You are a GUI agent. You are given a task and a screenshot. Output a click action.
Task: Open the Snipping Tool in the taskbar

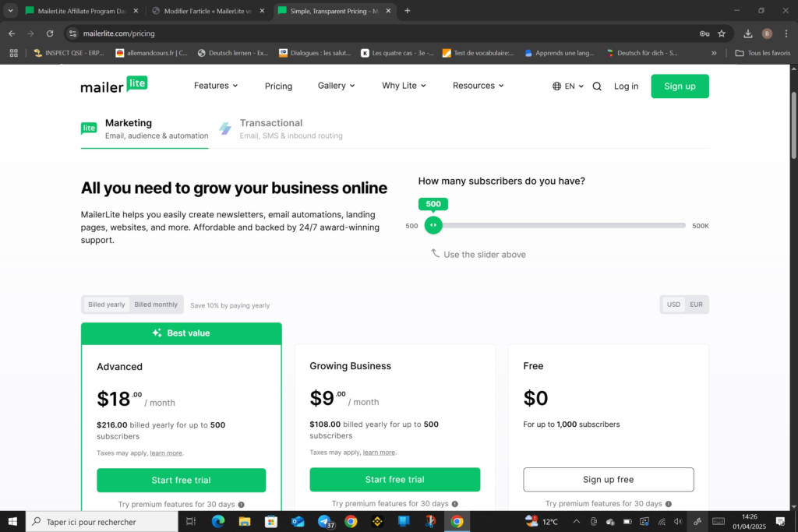[x=430, y=521]
